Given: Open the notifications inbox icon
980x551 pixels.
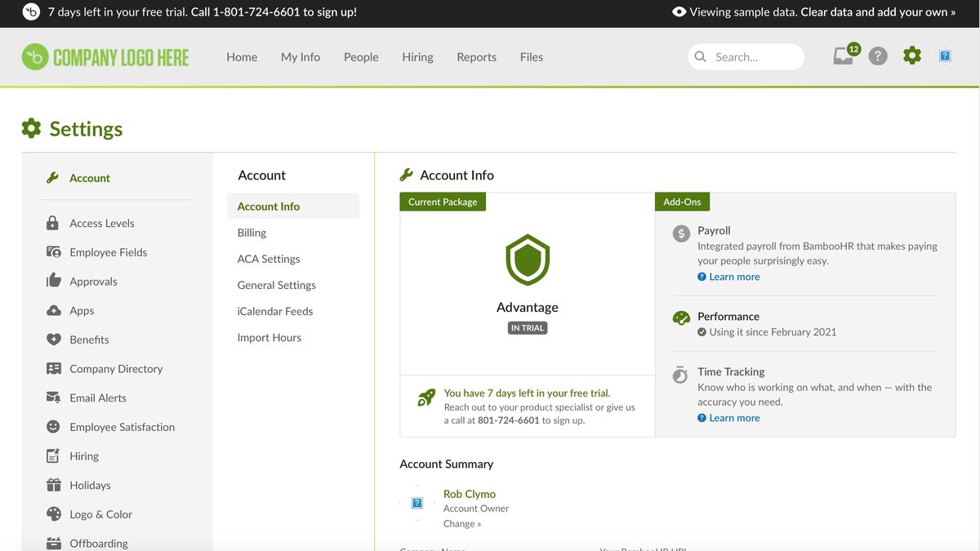Looking at the screenshot, I should pyautogui.click(x=843, y=56).
